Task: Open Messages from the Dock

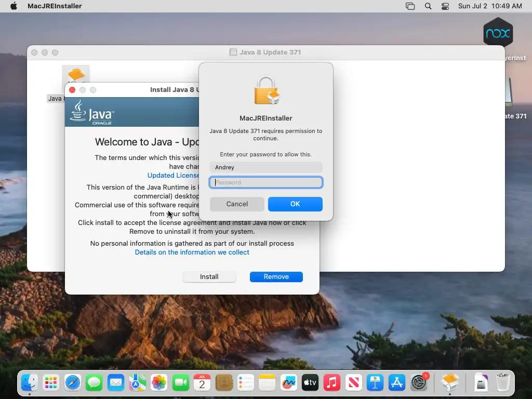Action: (95, 383)
